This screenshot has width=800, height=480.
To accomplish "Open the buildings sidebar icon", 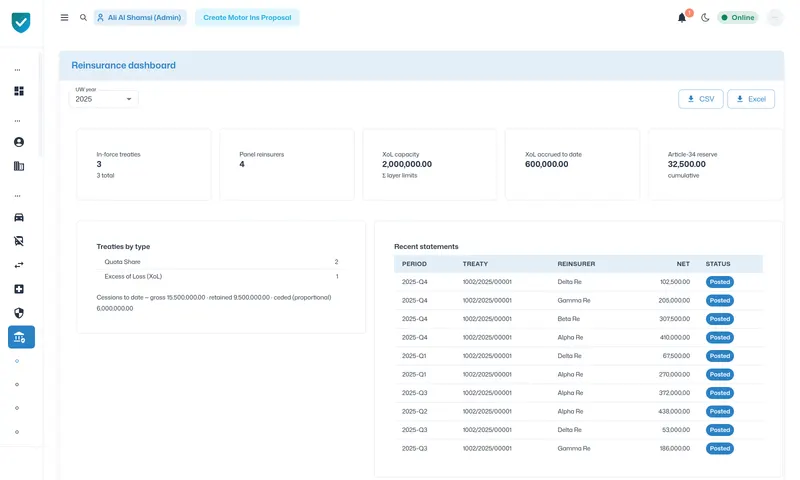I will pos(19,166).
